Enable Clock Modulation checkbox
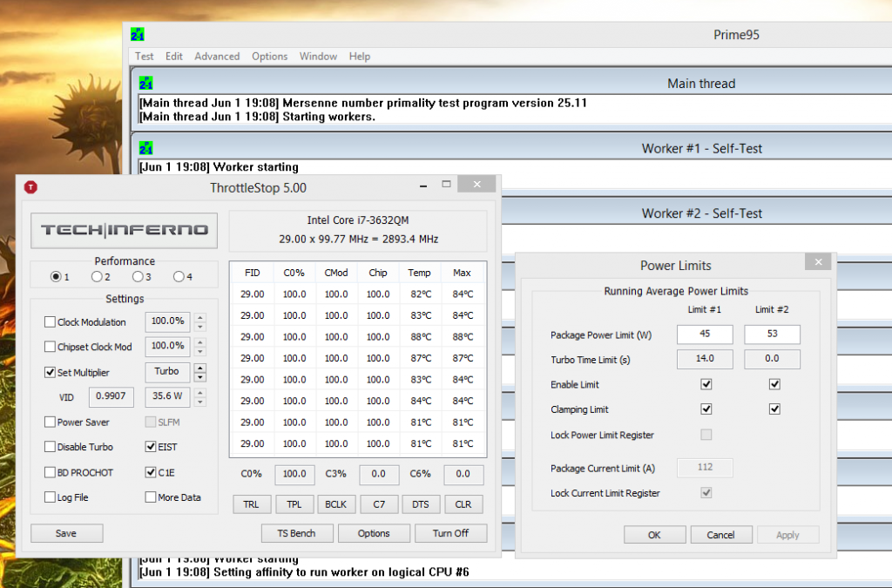Image resolution: width=892 pixels, height=588 pixels. 50,321
